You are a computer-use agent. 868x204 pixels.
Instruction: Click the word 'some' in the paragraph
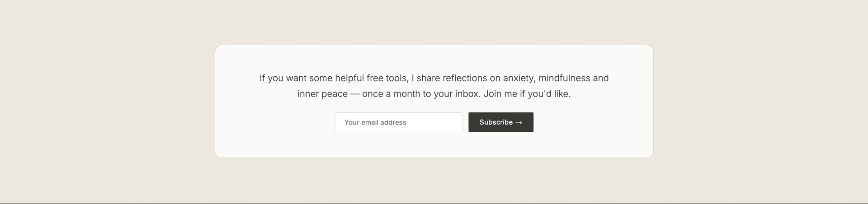pos(321,78)
